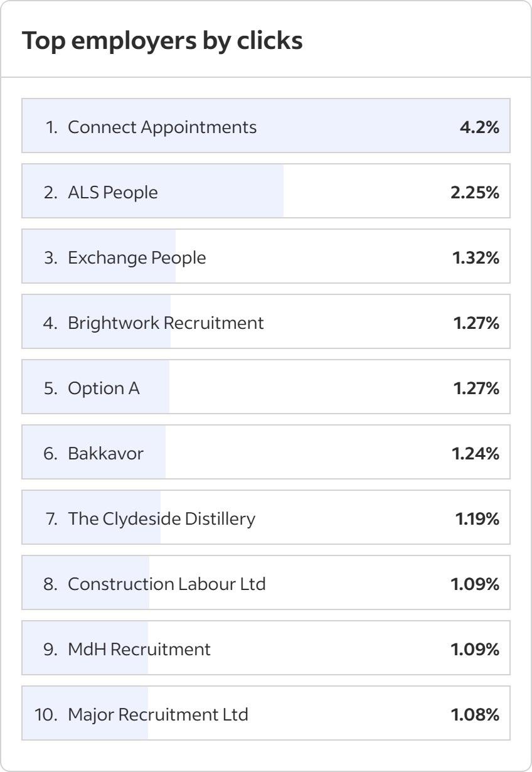Open the MdH Recruitment entry

(139, 649)
